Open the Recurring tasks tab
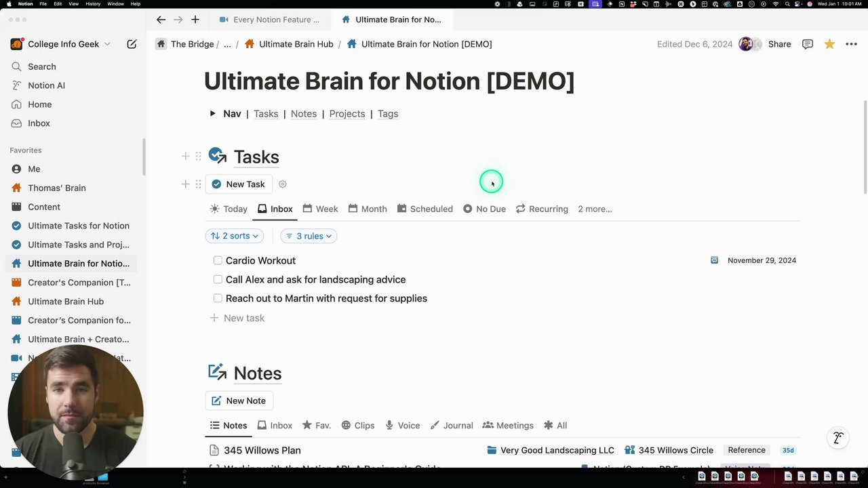 [x=542, y=209]
